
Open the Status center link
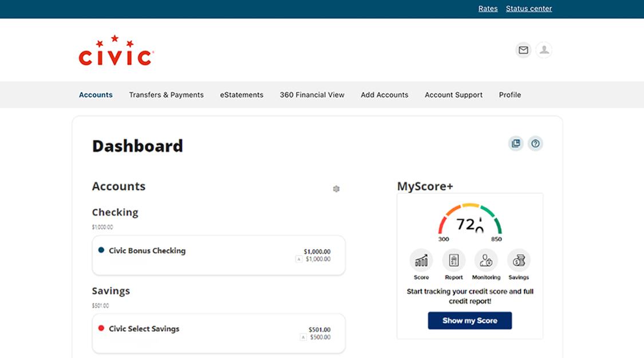[x=528, y=8]
